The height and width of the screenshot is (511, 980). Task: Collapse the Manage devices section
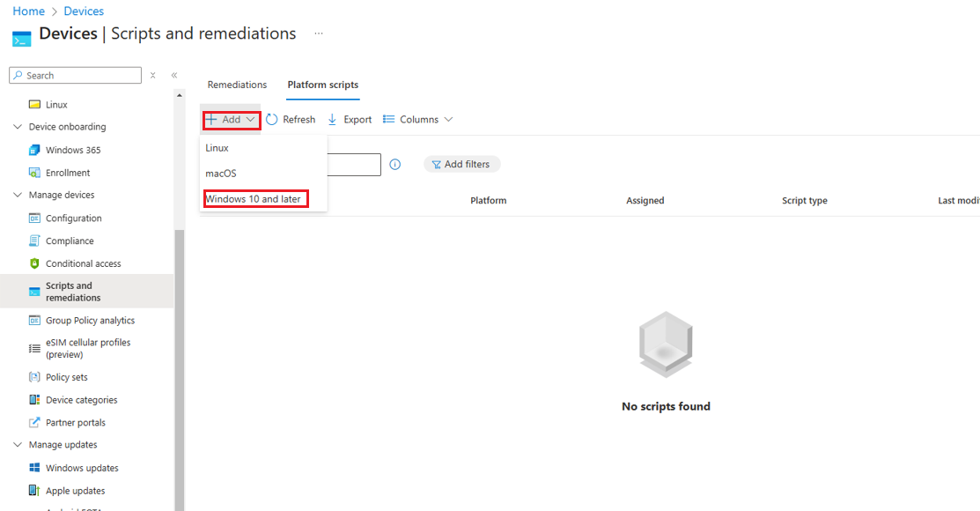tap(18, 195)
